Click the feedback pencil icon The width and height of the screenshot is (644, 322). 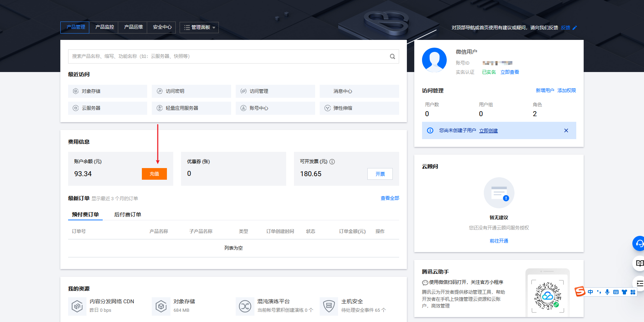[x=574, y=28]
